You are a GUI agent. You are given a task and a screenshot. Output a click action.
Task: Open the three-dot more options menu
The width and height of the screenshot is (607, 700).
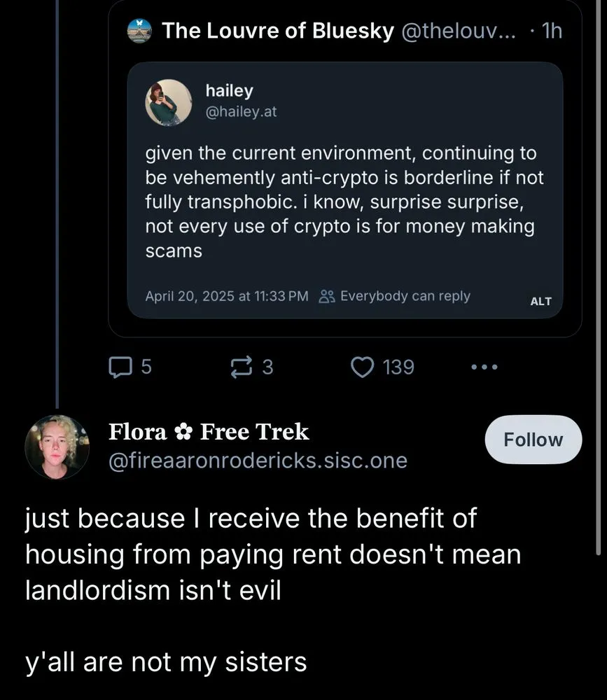[x=484, y=367]
